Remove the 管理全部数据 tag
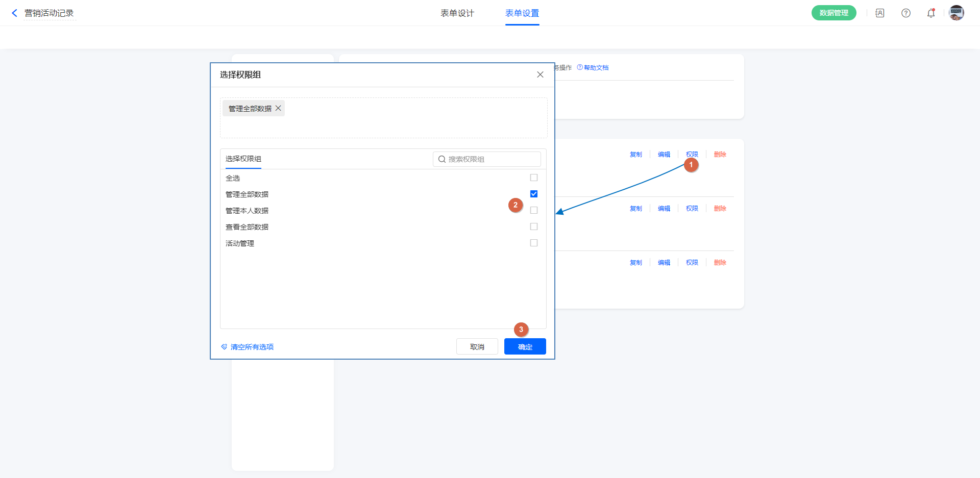This screenshot has height=478, width=980. (278, 108)
